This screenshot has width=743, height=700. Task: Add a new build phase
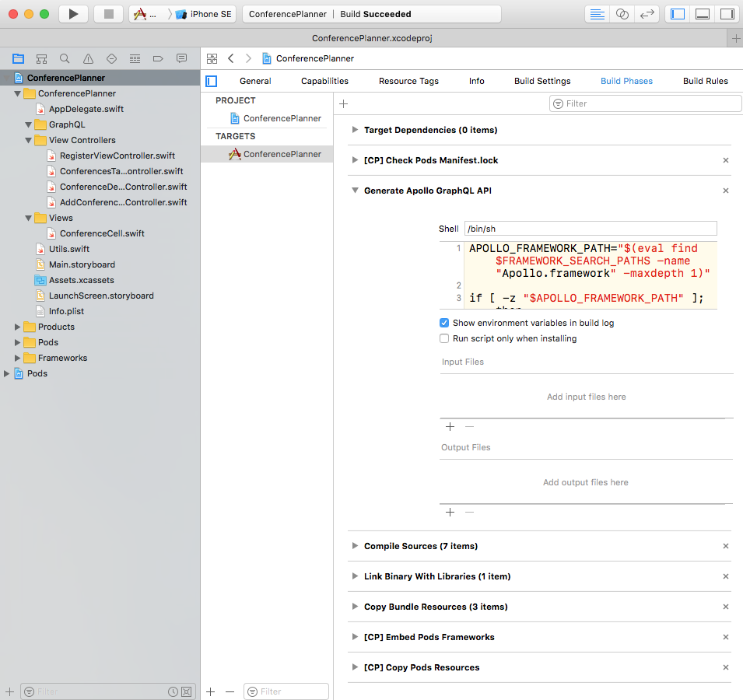click(344, 103)
